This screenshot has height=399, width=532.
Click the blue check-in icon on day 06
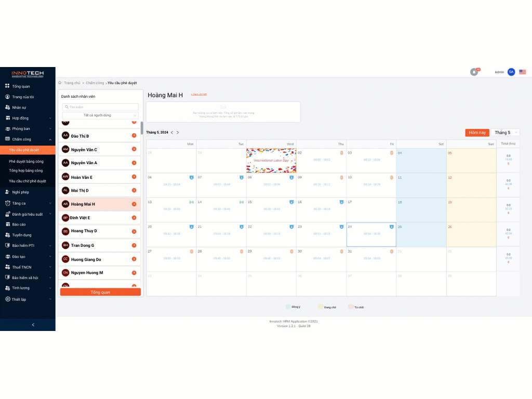[x=191, y=178]
